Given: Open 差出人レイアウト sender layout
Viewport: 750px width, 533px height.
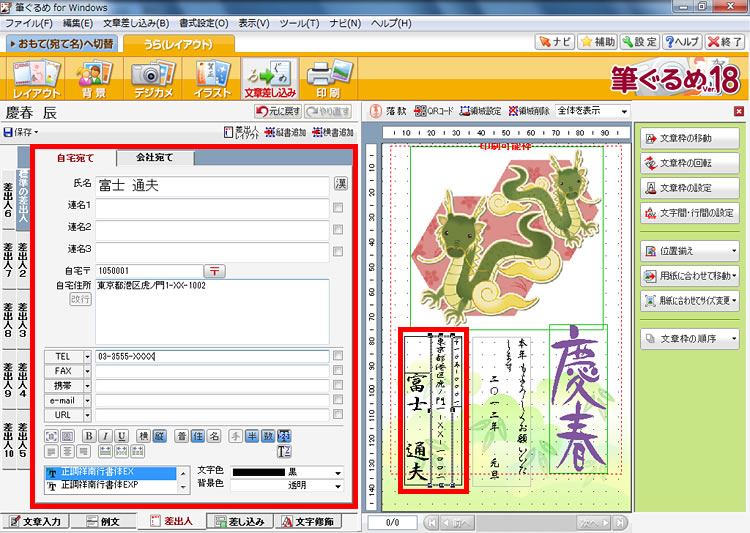Looking at the screenshot, I should pyautogui.click(x=241, y=132).
